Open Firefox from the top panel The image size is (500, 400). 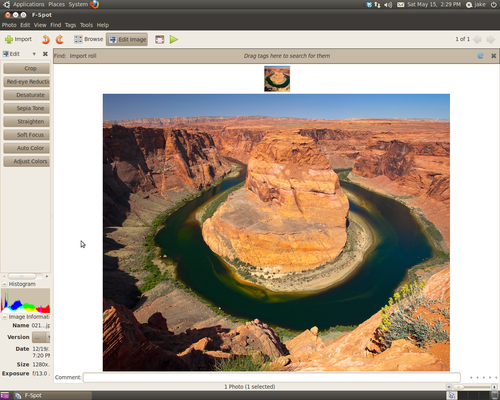click(x=95, y=4)
